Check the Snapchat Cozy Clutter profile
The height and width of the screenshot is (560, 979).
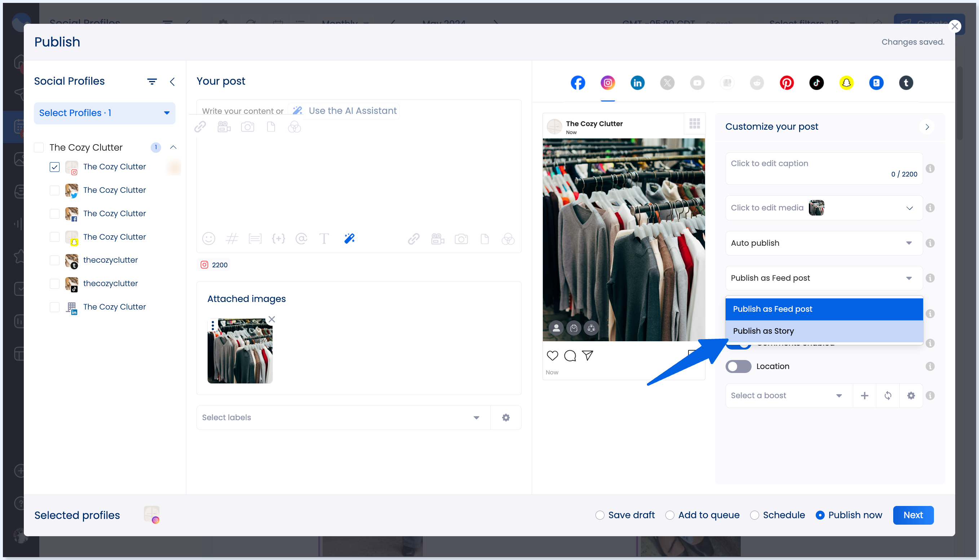pyautogui.click(x=55, y=237)
